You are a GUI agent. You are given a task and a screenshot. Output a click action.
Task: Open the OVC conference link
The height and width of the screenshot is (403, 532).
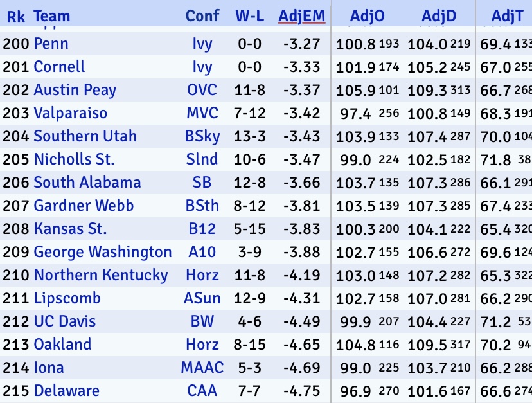[202, 90]
